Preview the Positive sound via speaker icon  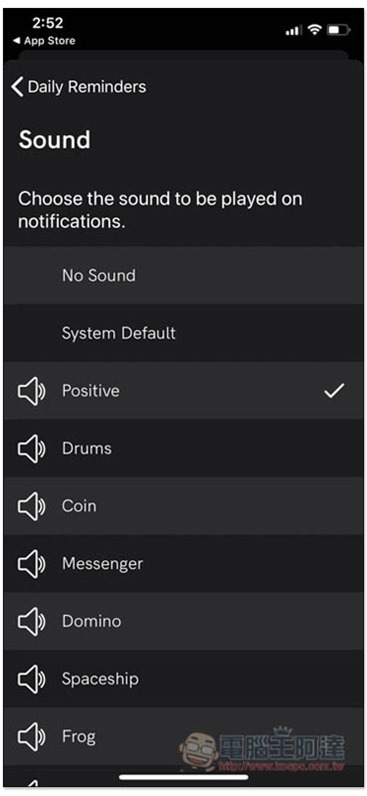(31, 391)
